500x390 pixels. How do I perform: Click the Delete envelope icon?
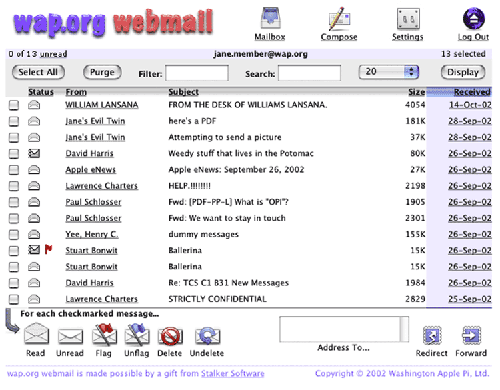pos(170,335)
